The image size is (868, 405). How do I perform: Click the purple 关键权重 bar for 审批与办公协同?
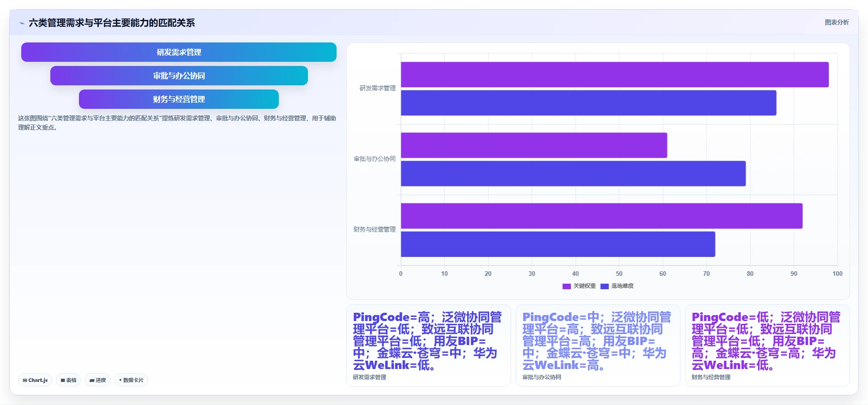pos(534,145)
